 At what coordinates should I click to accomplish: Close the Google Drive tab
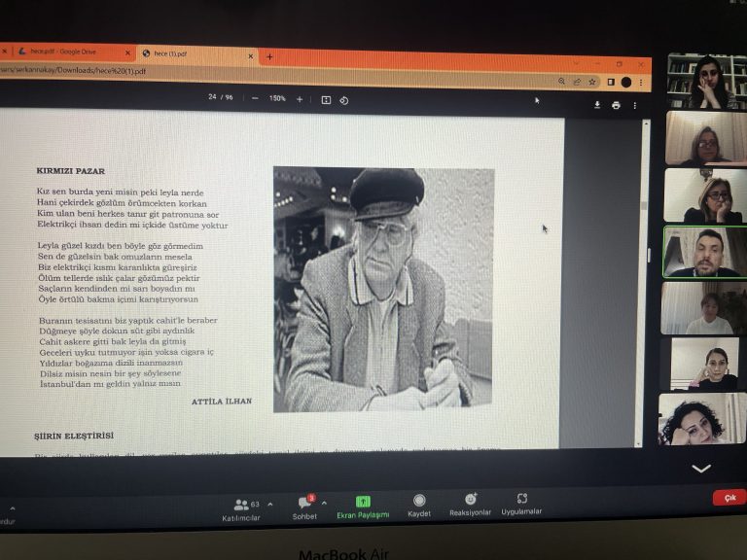tap(127, 52)
